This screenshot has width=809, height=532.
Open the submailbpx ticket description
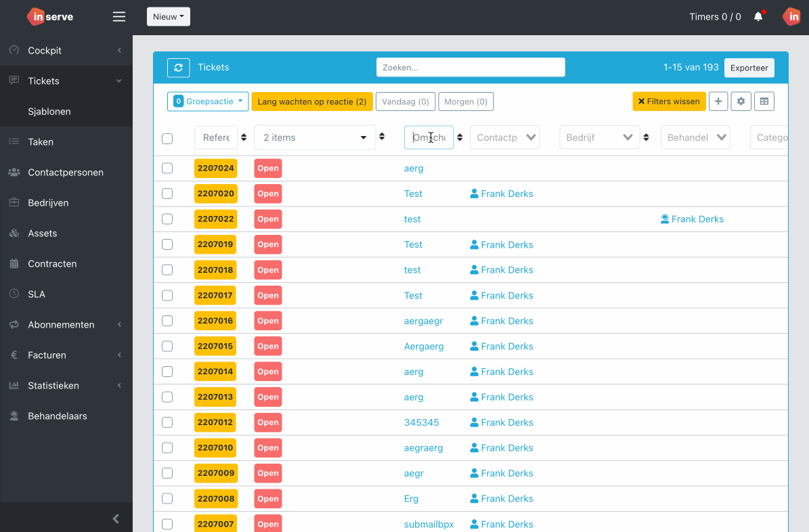429,524
